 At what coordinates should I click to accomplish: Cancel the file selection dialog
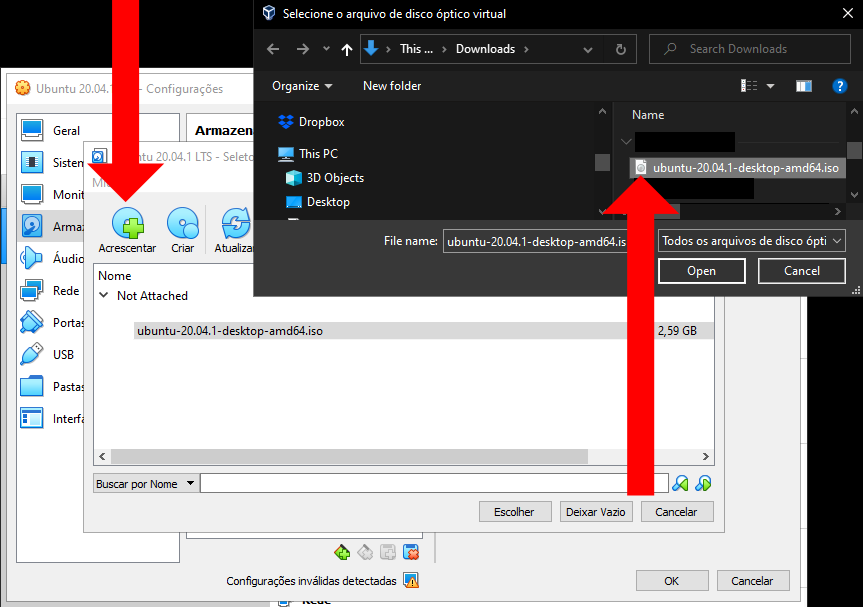(x=802, y=271)
